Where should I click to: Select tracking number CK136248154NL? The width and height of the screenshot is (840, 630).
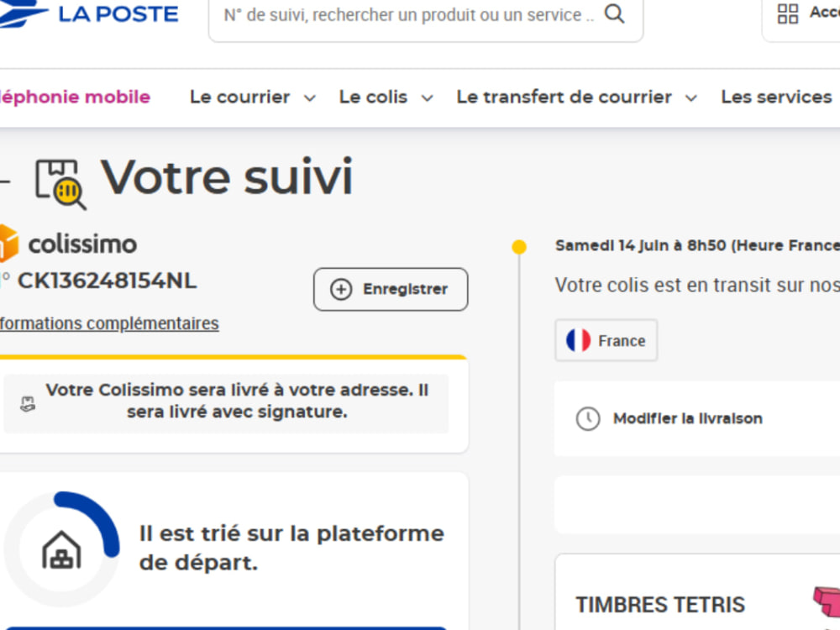(108, 281)
